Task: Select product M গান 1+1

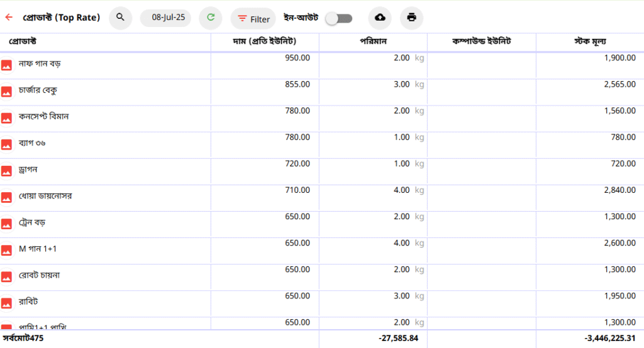Action: click(37, 249)
